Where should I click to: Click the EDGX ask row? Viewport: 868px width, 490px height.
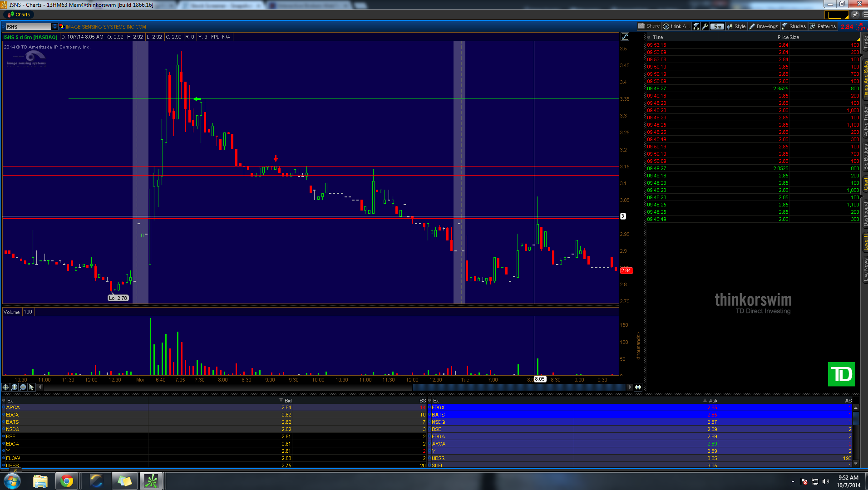click(641, 407)
